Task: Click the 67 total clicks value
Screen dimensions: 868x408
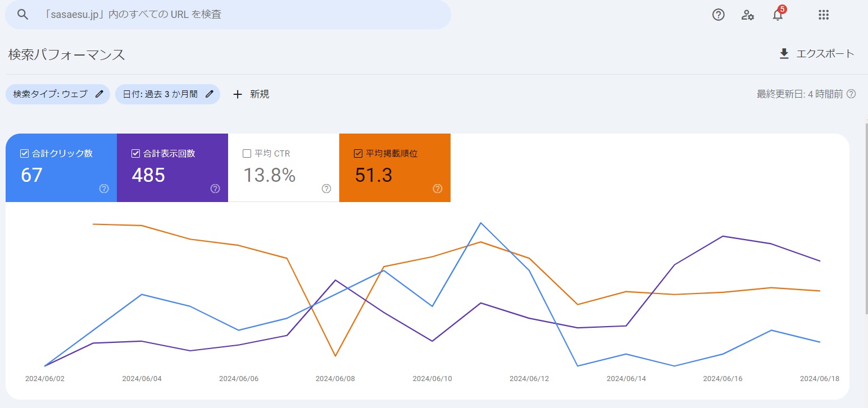Action: [31, 176]
